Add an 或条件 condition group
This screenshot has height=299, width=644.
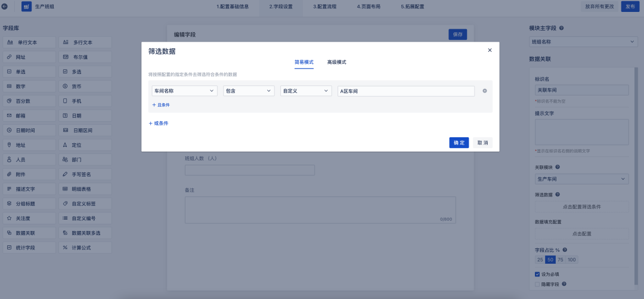(x=158, y=124)
